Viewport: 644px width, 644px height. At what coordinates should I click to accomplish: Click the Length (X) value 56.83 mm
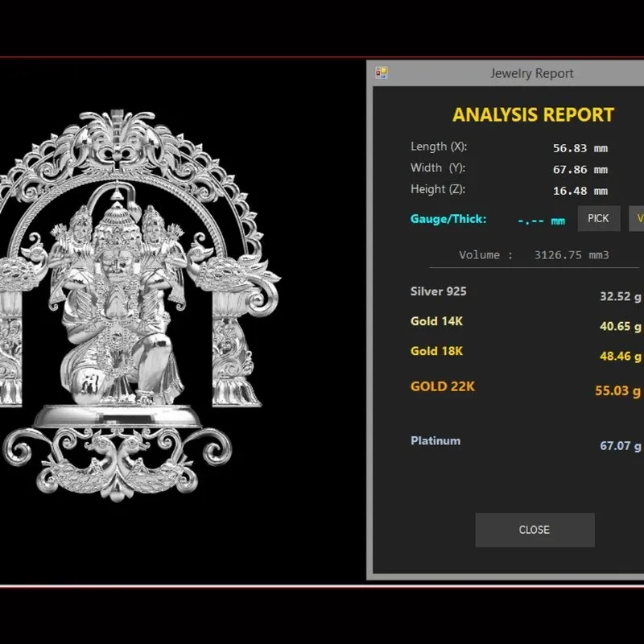(x=580, y=148)
